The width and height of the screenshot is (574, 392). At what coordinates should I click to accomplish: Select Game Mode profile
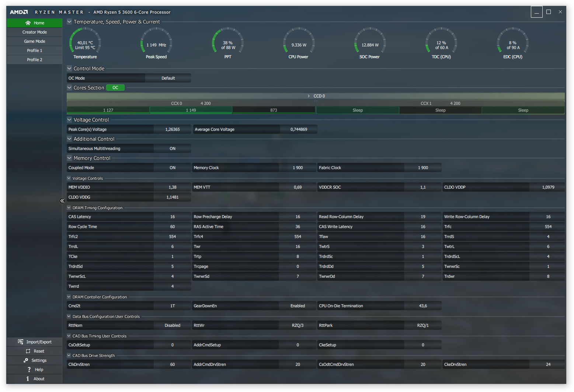(35, 41)
